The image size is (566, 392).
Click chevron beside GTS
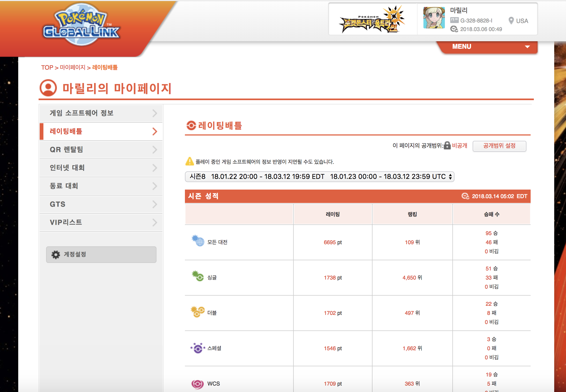(x=155, y=204)
